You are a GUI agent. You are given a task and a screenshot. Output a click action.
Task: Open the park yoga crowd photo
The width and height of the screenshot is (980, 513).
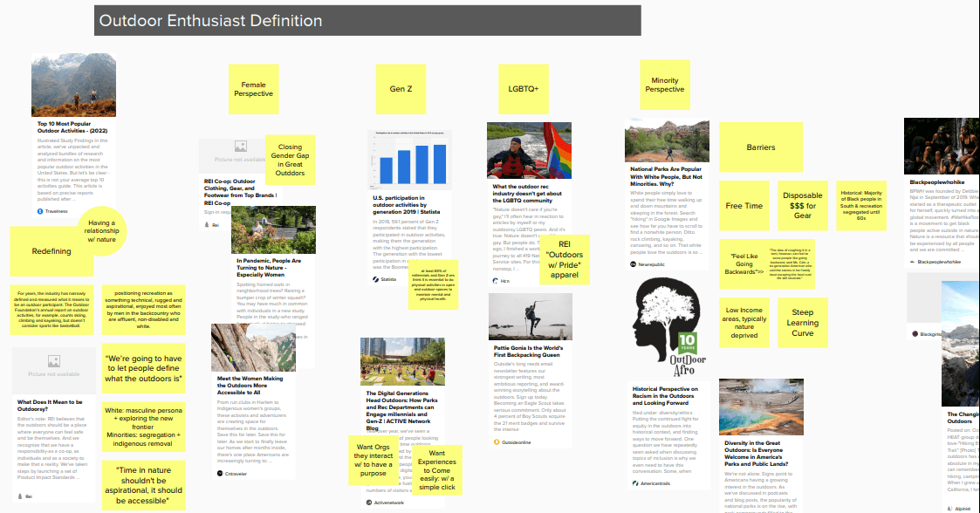tap(402, 362)
